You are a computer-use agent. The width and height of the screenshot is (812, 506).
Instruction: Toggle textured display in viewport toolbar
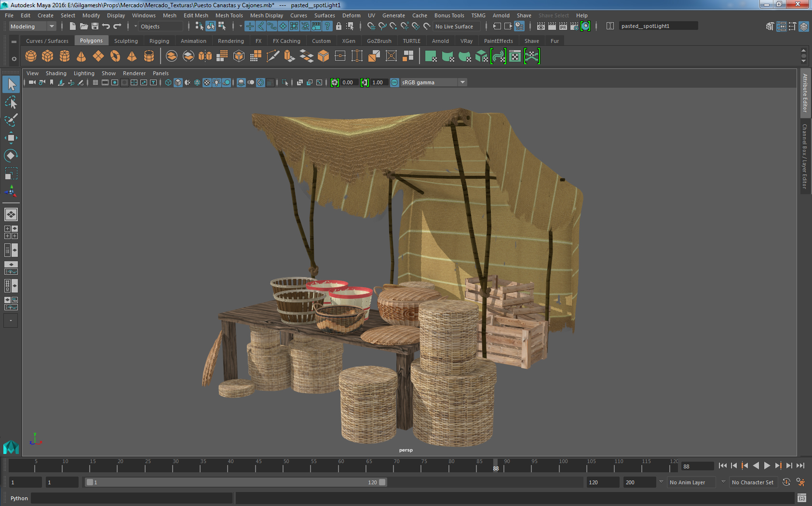[x=207, y=82]
